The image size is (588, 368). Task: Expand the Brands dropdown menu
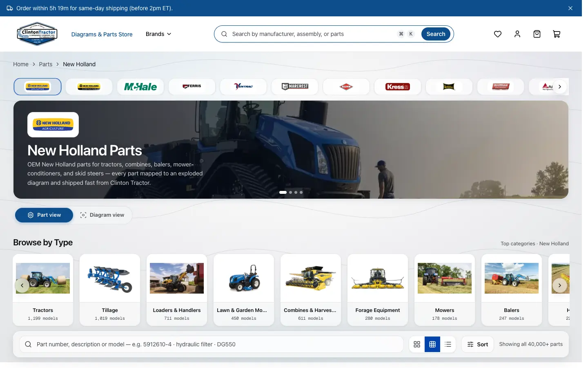point(158,34)
